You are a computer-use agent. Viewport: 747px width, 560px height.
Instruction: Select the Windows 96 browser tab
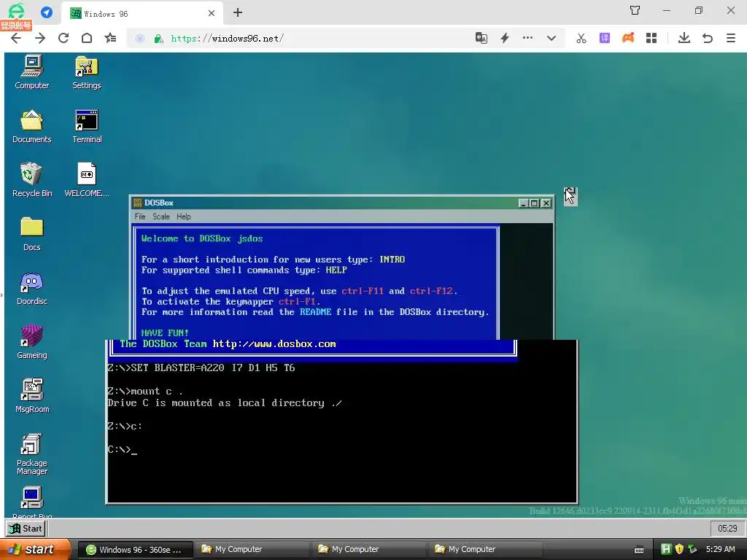(x=141, y=13)
